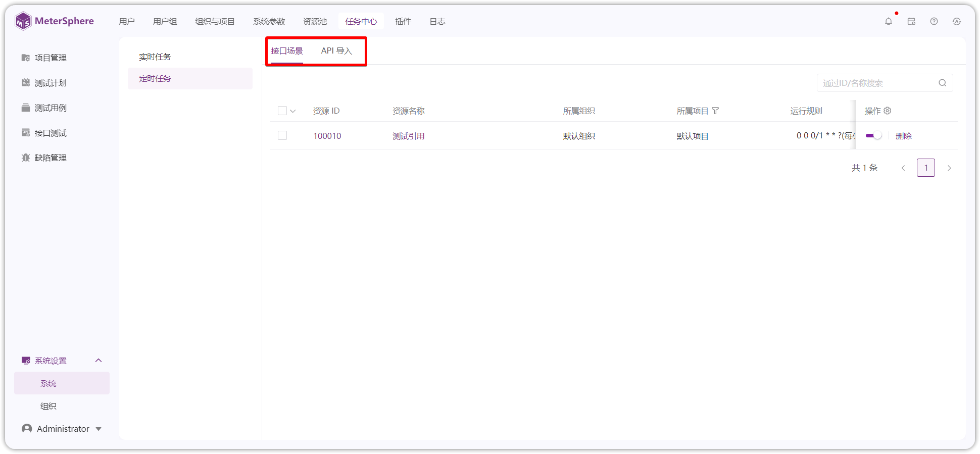Open the 系统参数 top menu
The width and height of the screenshot is (980, 454).
(269, 21)
